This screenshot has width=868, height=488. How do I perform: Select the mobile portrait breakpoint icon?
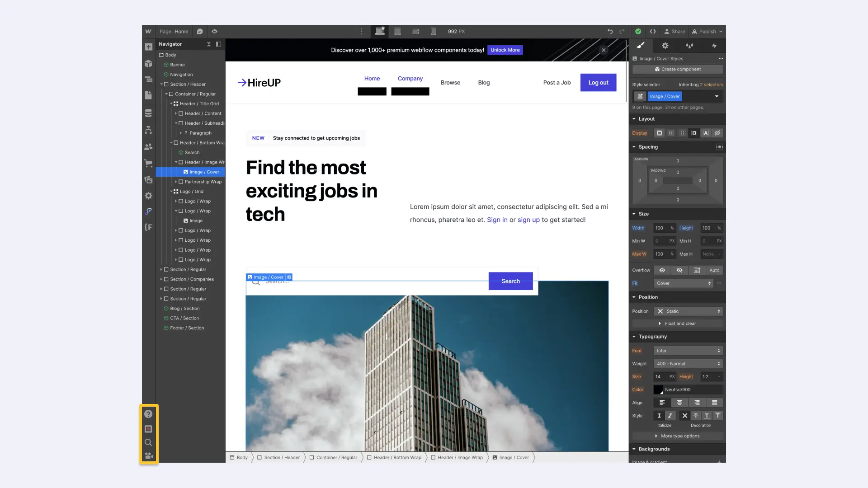[x=433, y=32]
